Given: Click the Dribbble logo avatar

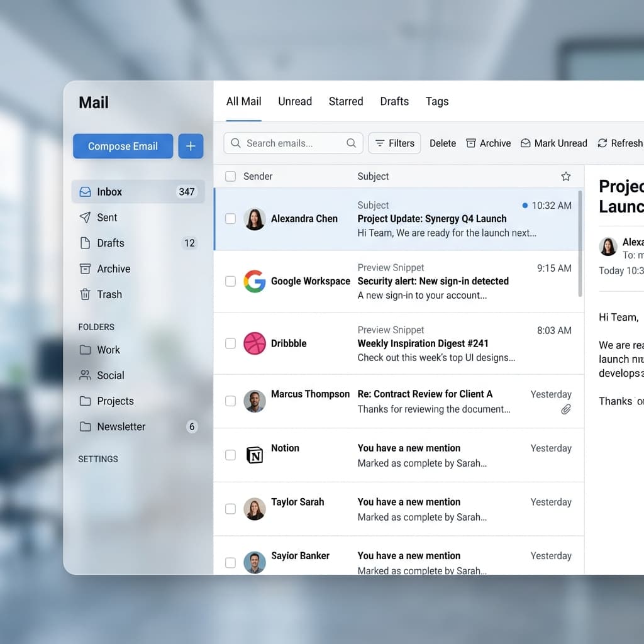Looking at the screenshot, I should (x=255, y=343).
